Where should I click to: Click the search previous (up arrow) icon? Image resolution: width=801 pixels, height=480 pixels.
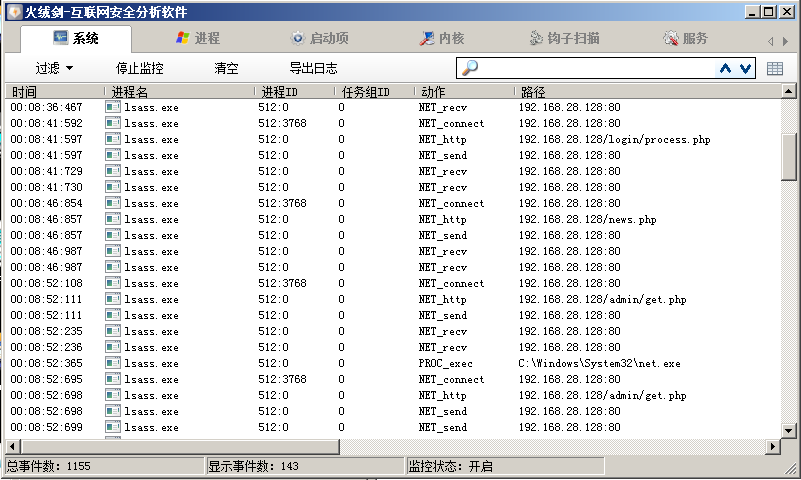726,68
